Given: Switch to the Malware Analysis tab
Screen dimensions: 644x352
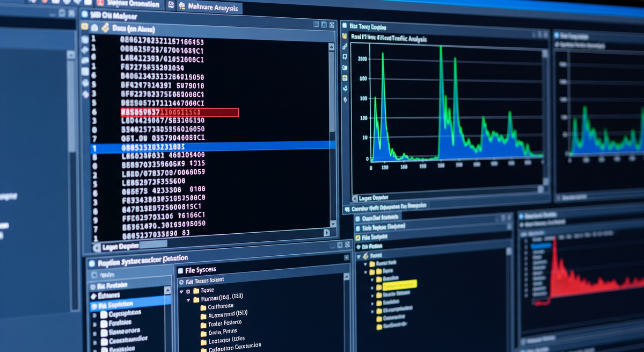Looking at the screenshot, I should click(x=208, y=8).
